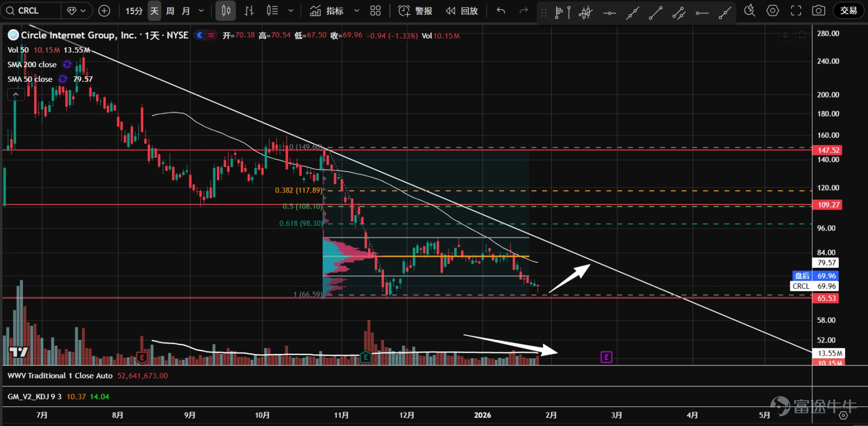Image resolution: width=868 pixels, height=426 pixels.
Task: Expand the chart type dropdown arrow
Action: click(x=291, y=11)
